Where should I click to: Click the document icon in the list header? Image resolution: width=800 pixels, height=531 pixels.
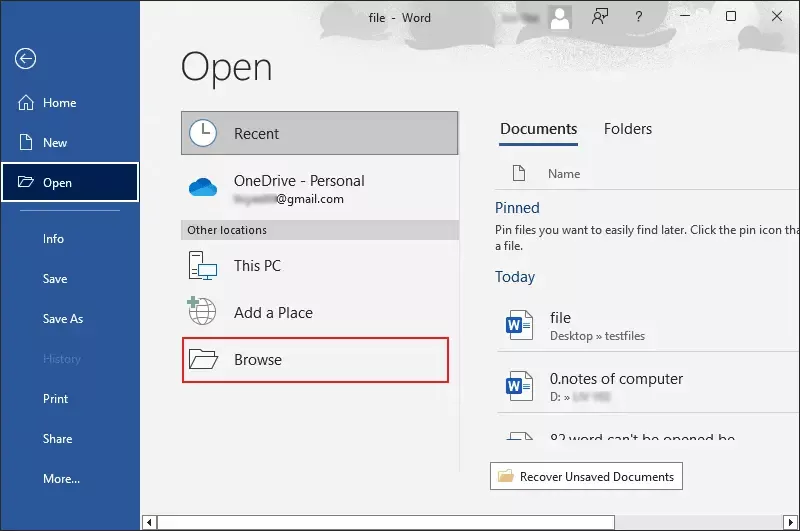click(519, 173)
